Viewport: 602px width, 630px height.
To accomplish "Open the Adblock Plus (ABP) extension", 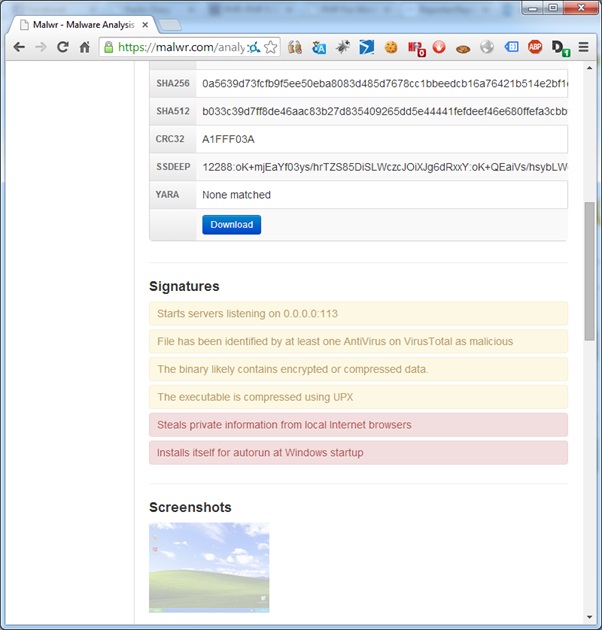I will tap(535, 47).
